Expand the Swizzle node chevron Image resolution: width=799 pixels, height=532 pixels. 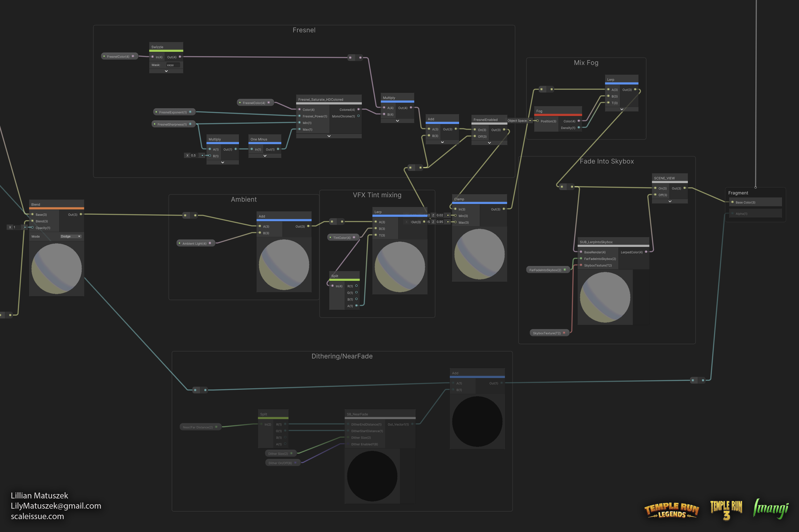(166, 71)
